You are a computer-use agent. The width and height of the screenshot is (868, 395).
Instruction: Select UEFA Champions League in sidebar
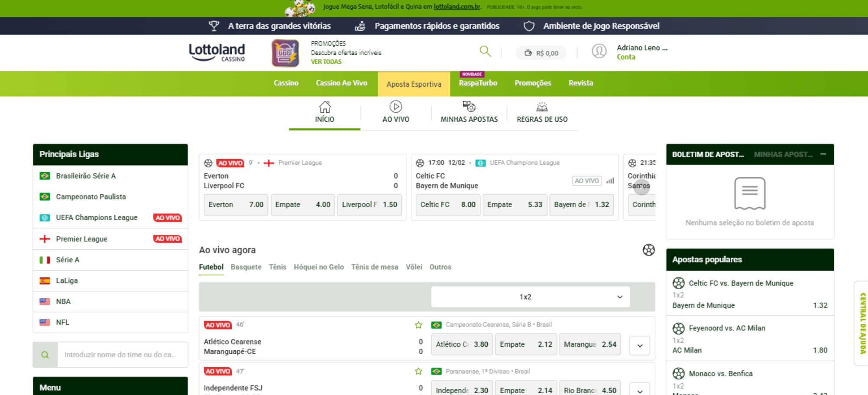pos(110,218)
